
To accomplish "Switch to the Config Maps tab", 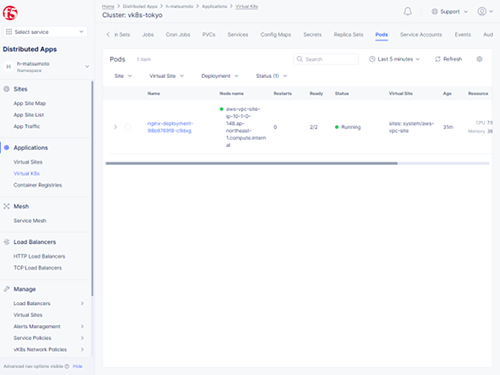I will 276,35.
